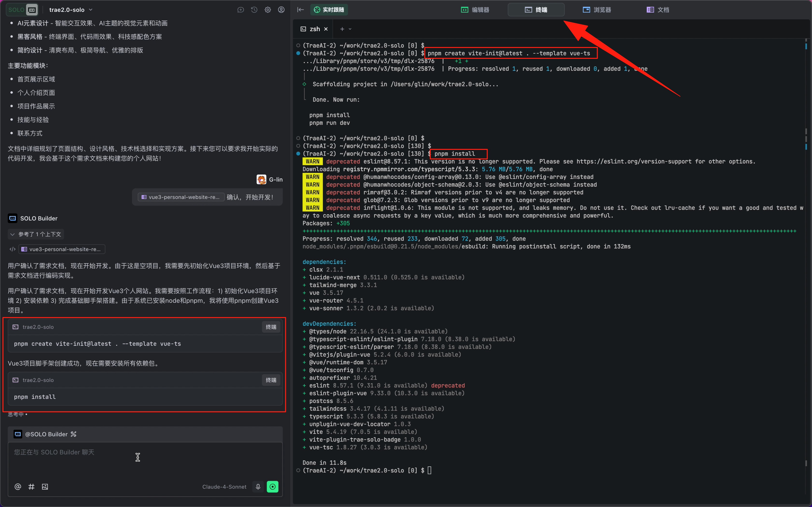Open settings gear icon
The image size is (812, 507).
(268, 10)
